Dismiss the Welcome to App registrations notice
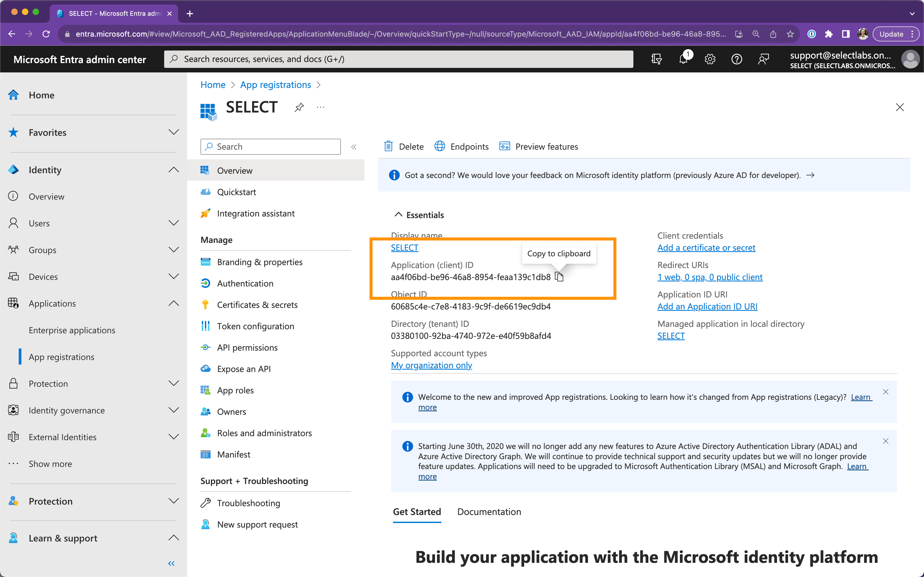Viewport: 924px width, 577px height. [885, 392]
